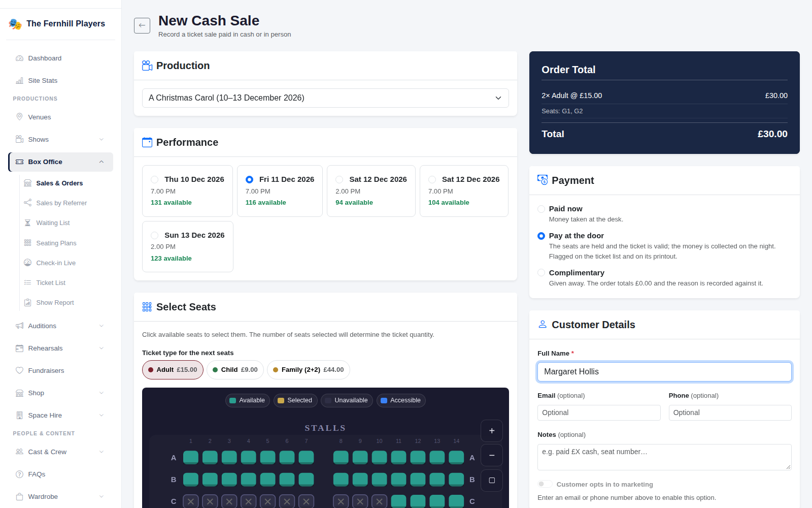
Task: Click the Fundraisers heart icon
Action: point(20,370)
